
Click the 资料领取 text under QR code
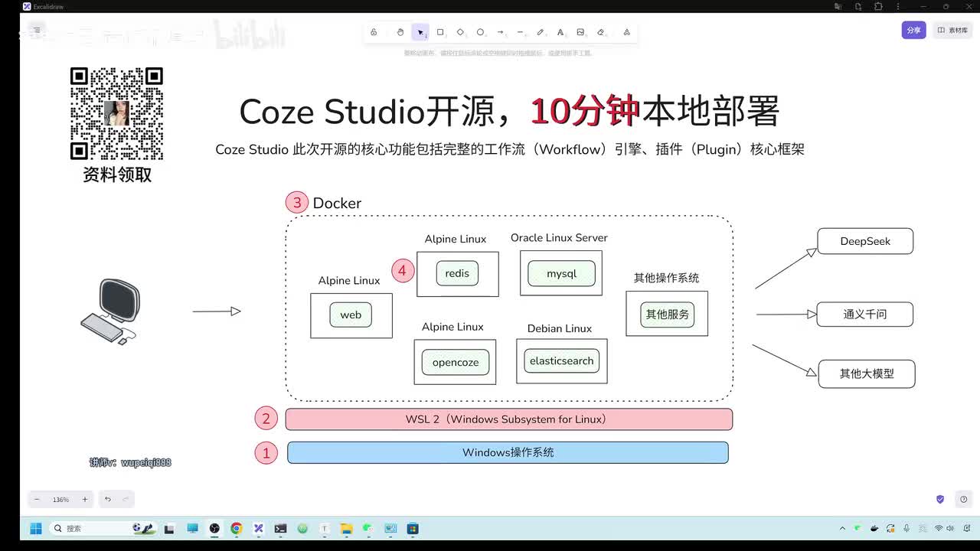117,174
